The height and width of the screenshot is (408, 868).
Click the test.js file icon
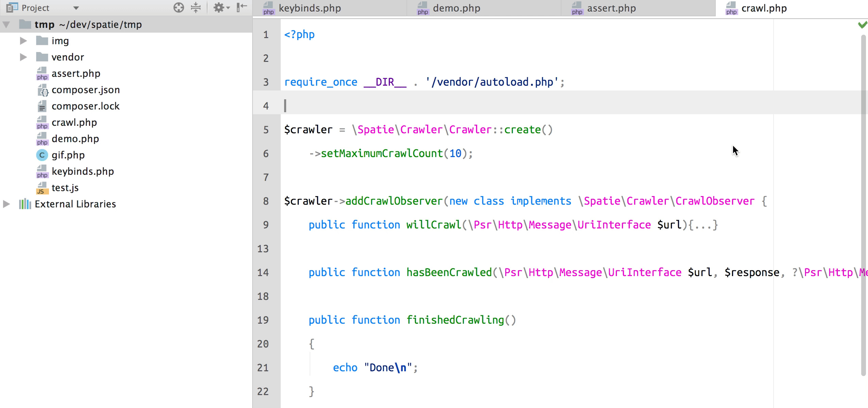42,188
